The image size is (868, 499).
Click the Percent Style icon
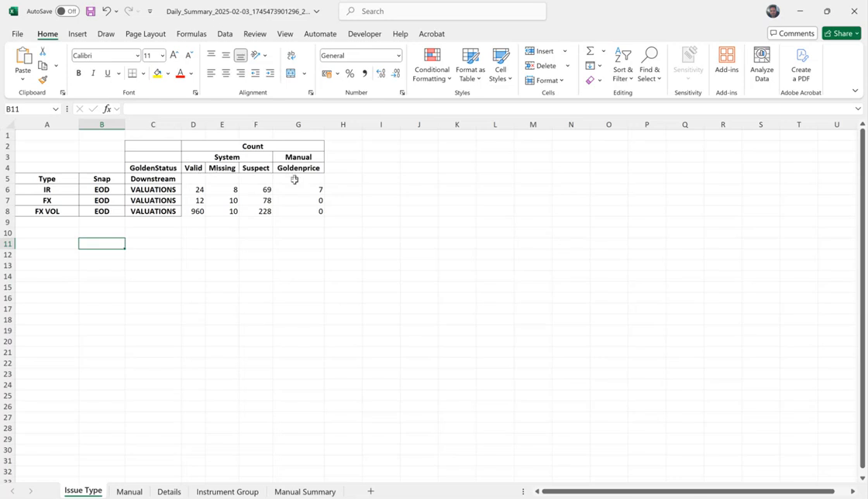tap(350, 73)
